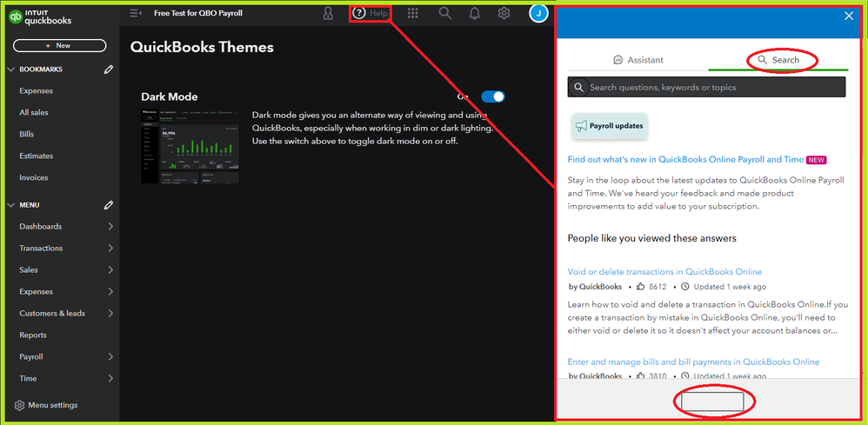Turn off the Dark Mode switch

(x=492, y=96)
